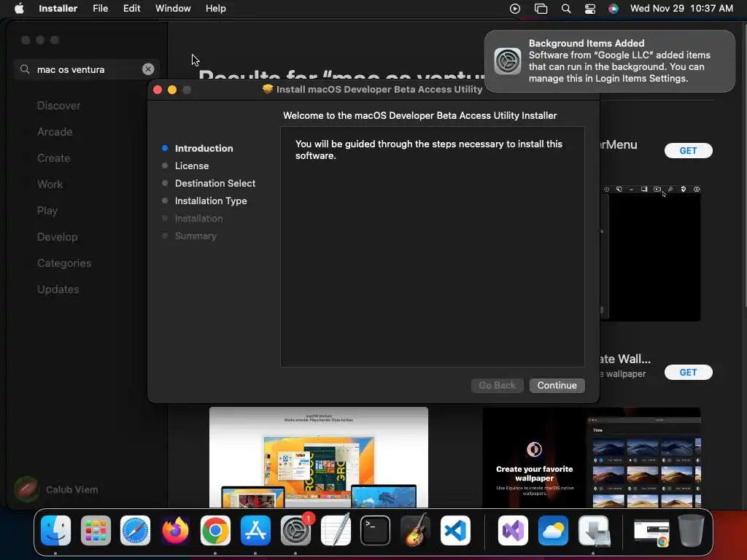
Task: Click the search magnifier in App Store sidebar
Action: click(x=25, y=69)
